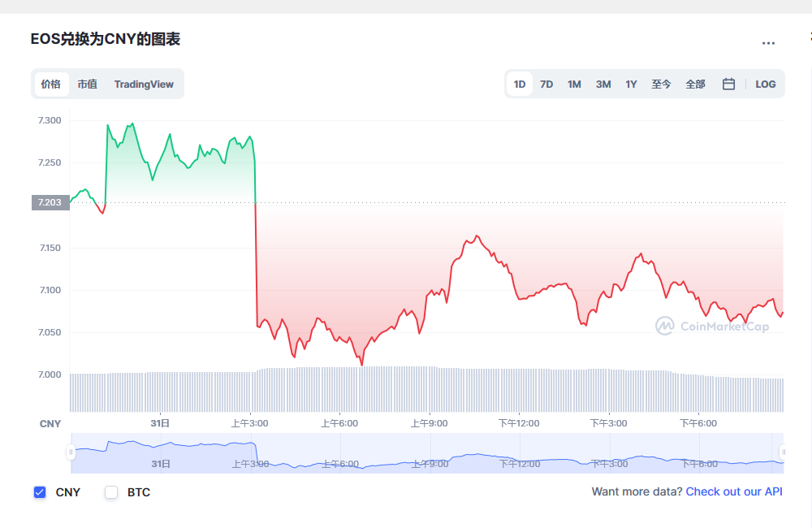Pick the 1Y time range
The width and height of the screenshot is (812, 528).
coord(631,84)
